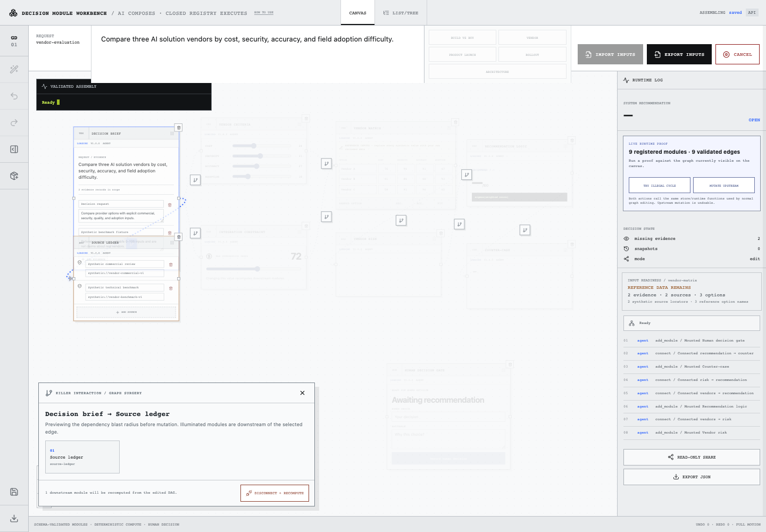Select the magic wand compose tool

(x=14, y=69)
